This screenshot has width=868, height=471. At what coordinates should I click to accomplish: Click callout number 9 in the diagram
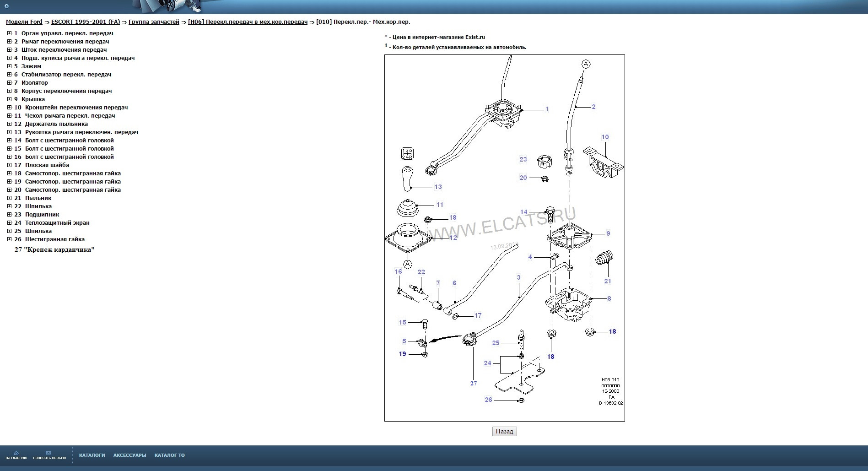pyautogui.click(x=608, y=233)
